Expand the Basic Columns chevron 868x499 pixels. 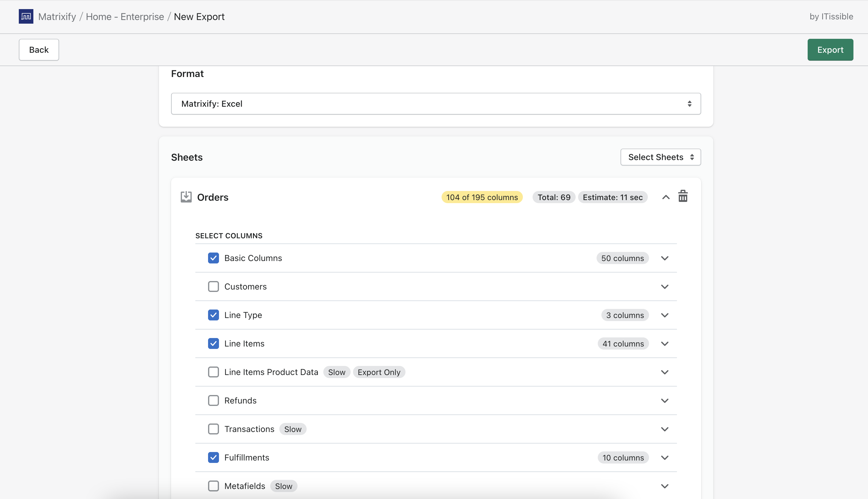tap(664, 258)
